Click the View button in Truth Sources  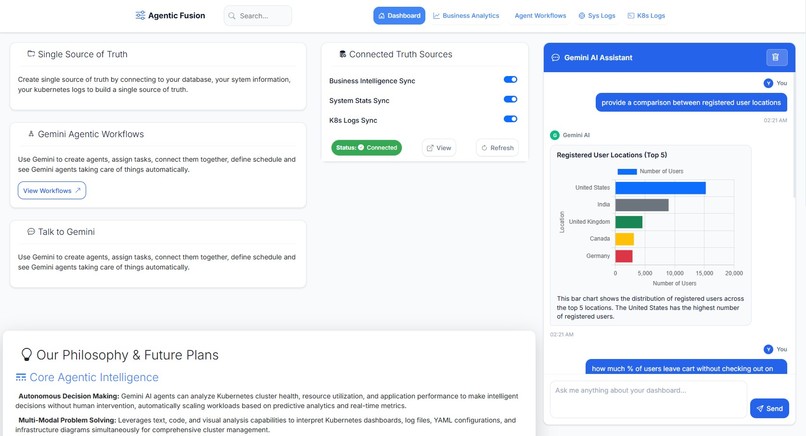[x=439, y=148]
